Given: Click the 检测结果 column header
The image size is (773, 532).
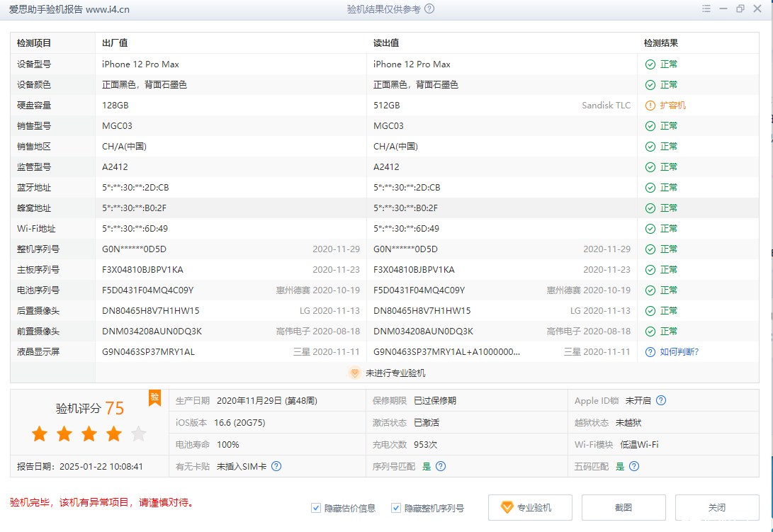Looking at the screenshot, I should pyautogui.click(x=660, y=43).
